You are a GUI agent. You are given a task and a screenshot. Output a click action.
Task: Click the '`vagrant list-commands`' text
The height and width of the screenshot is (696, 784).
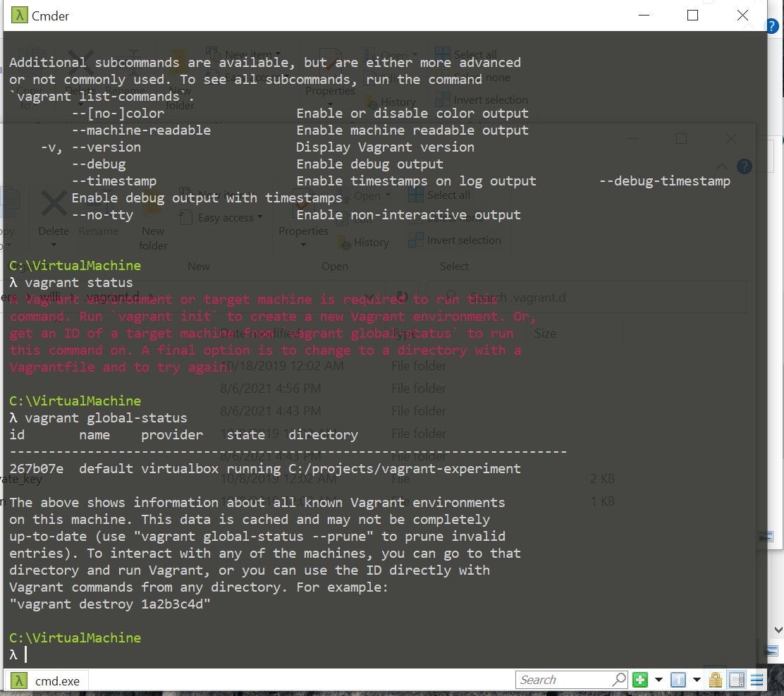point(98,97)
